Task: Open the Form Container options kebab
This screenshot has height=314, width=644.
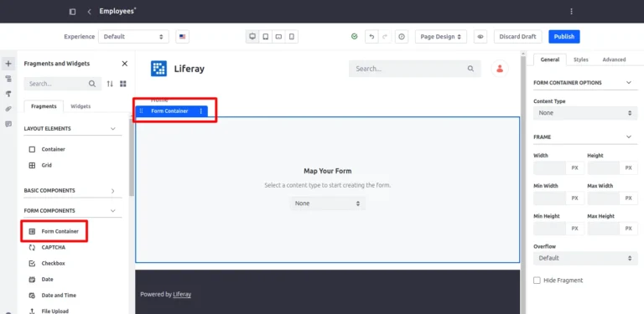Action: (x=201, y=111)
